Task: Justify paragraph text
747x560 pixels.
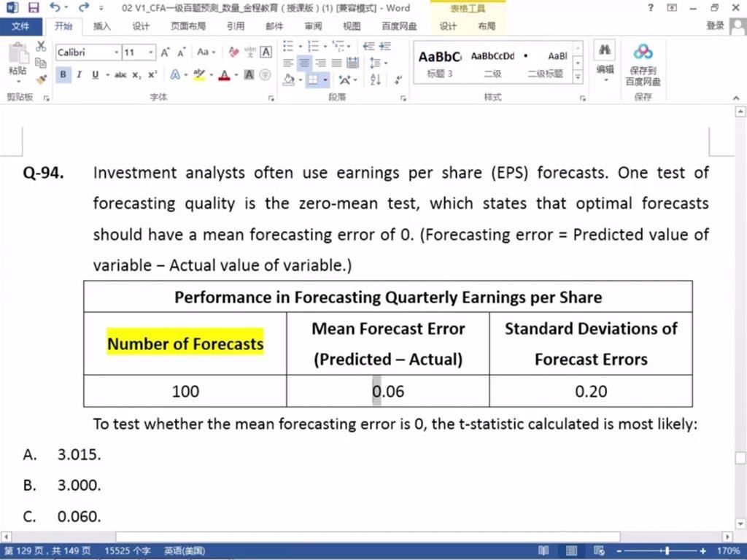Action: tap(337, 63)
